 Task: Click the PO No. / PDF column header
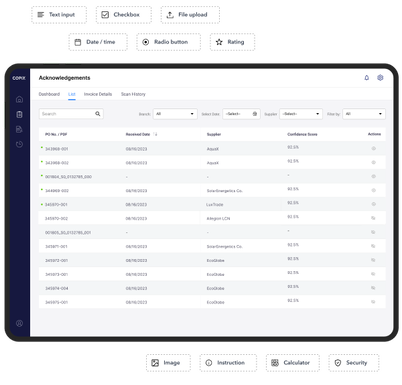[56, 134]
